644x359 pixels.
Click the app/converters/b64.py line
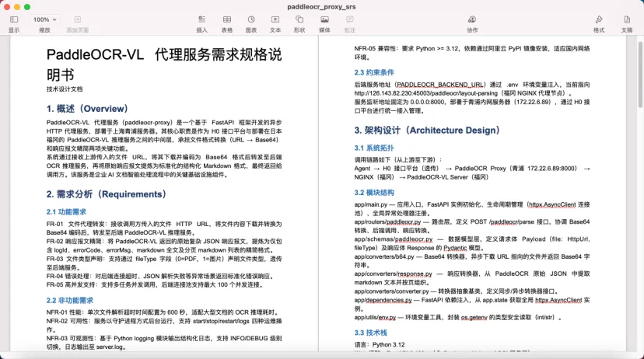pos(472,261)
